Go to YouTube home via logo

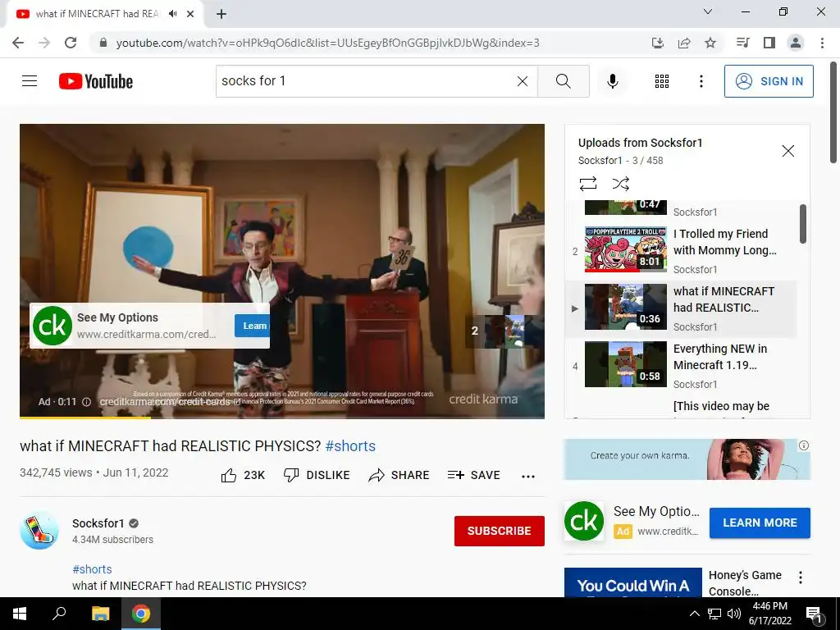pyautogui.click(x=96, y=81)
